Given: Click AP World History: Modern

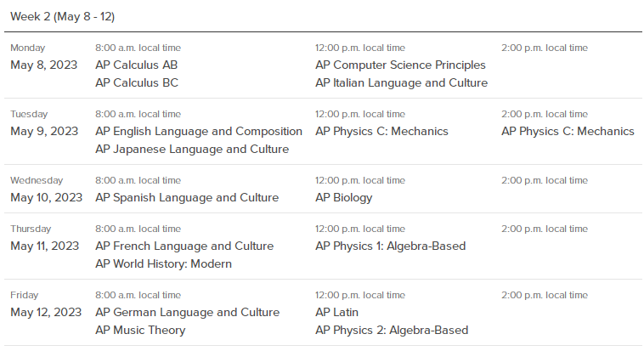Looking at the screenshot, I should 163,263.
